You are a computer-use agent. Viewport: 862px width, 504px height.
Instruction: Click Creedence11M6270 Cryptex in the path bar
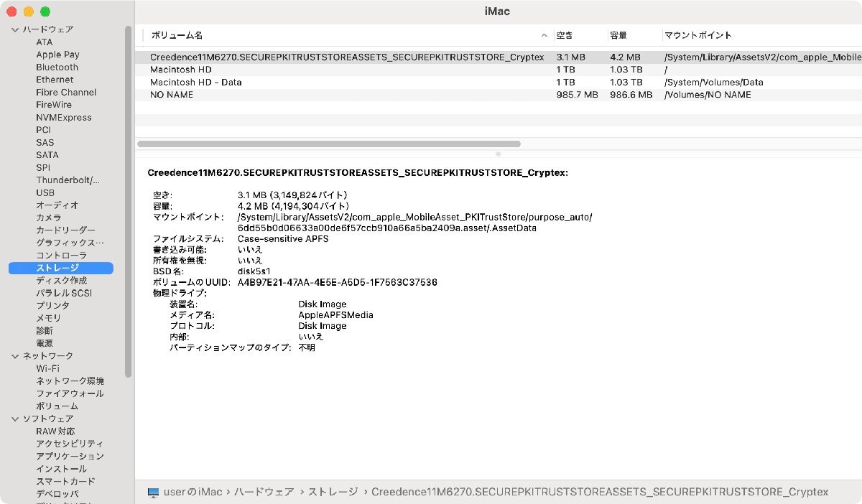(600, 493)
